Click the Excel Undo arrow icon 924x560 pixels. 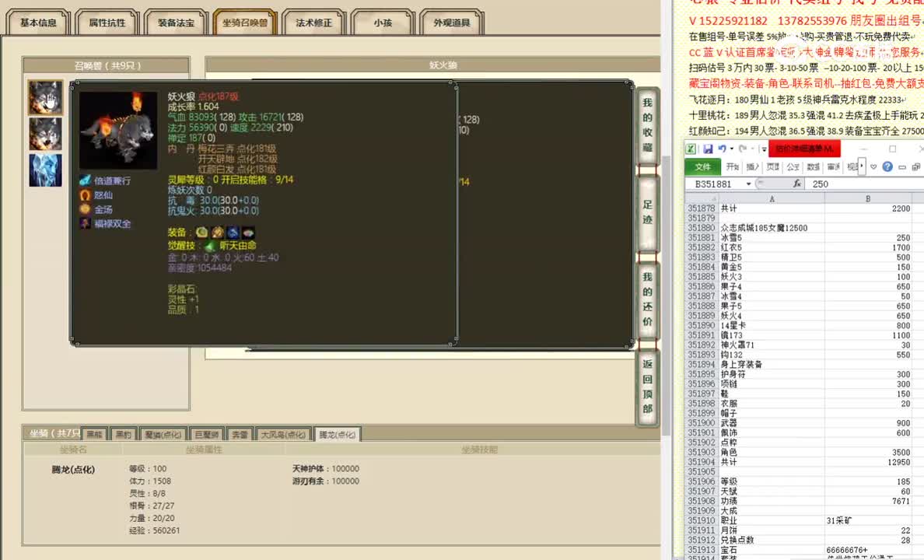tap(723, 149)
